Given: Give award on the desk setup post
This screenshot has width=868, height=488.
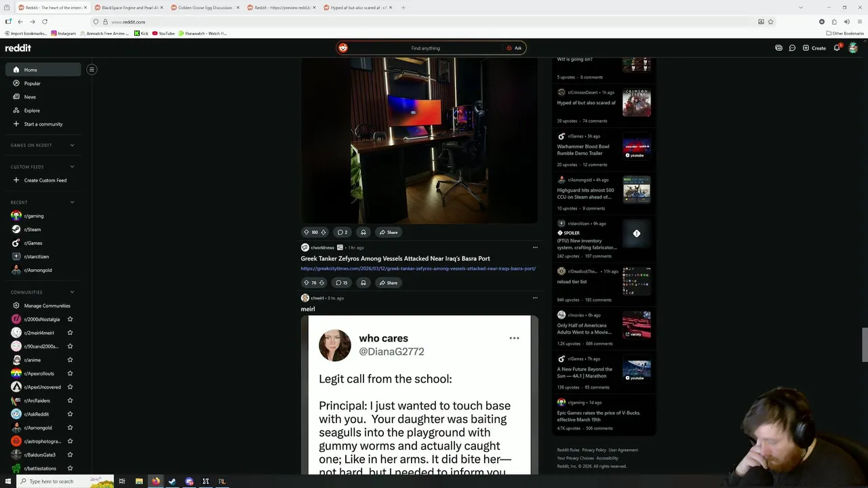Looking at the screenshot, I should [363, 232].
